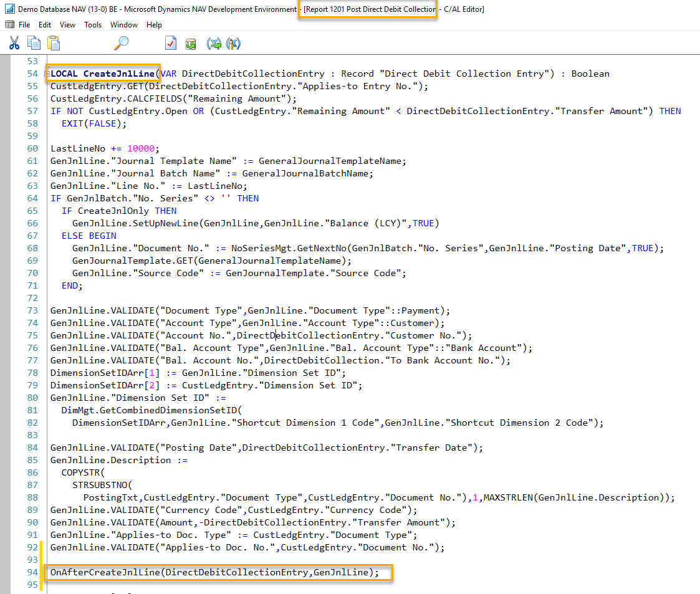
Task: Click the Run Object toolbar icon
Action: pos(190,43)
